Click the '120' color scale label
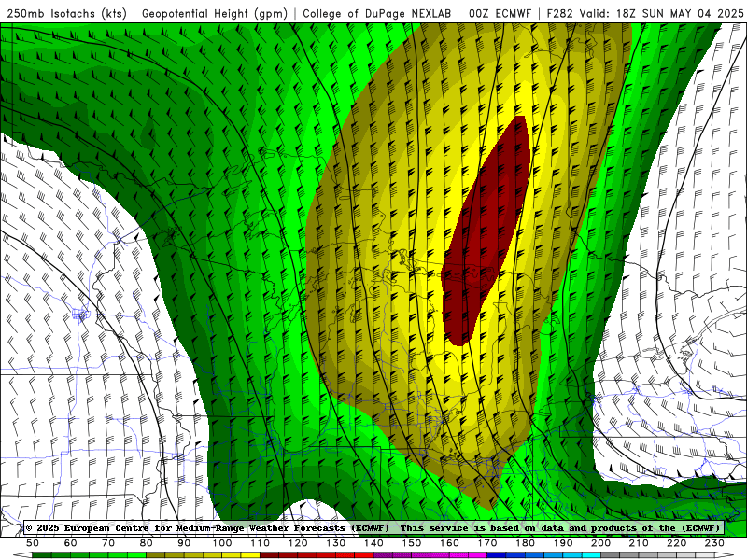Viewport: 747px width, 560px height. pos(298,543)
